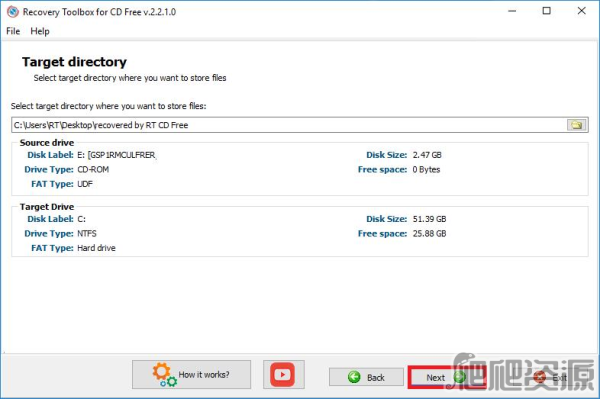Open the File menu
Image resolution: width=600 pixels, height=399 pixels.
click(x=13, y=31)
